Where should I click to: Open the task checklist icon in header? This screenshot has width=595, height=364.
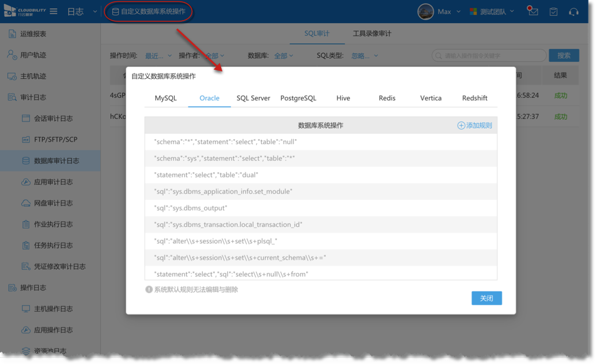click(x=553, y=12)
